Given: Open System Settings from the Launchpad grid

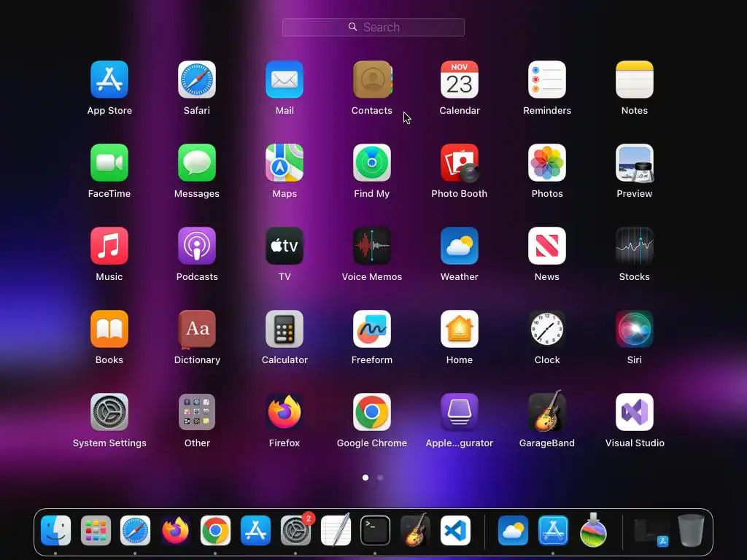Looking at the screenshot, I should click(x=109, y=412).
